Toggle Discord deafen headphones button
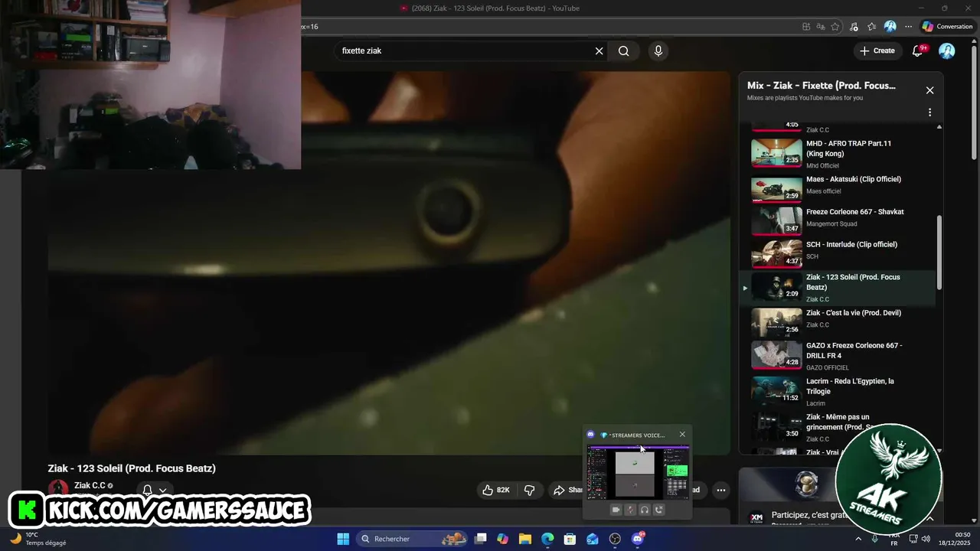980x551 pixels. click(x=645, y=510)
